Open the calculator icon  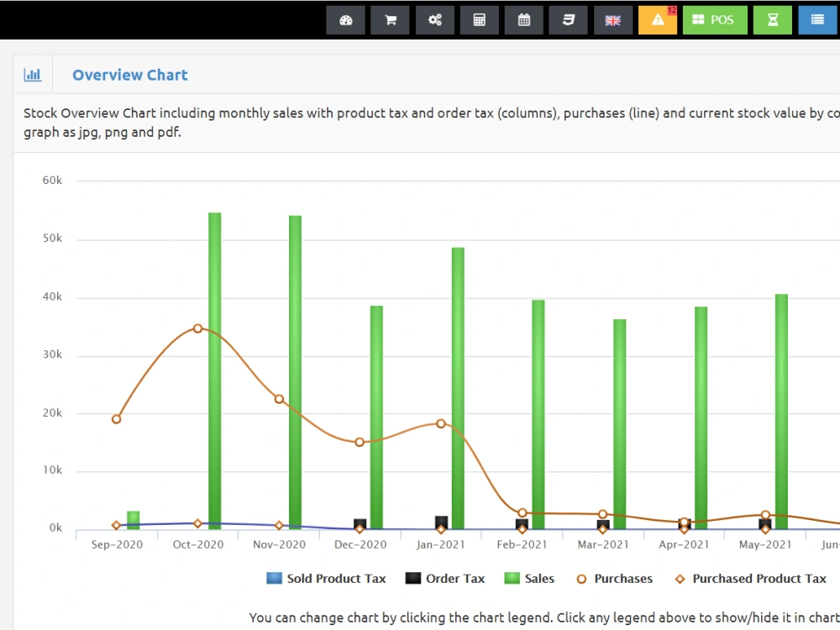(x=479, y=20)
